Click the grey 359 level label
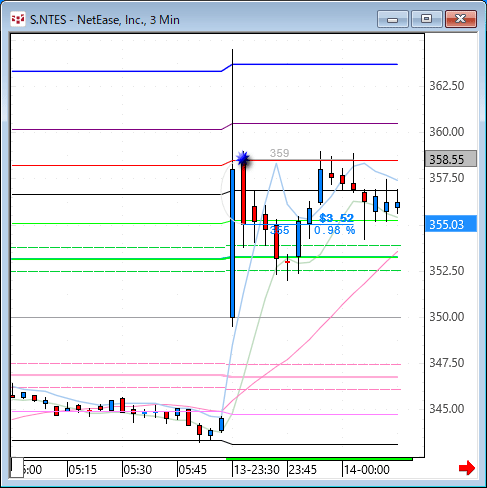This screenshot has height=488, width=487. click(279, 153)
